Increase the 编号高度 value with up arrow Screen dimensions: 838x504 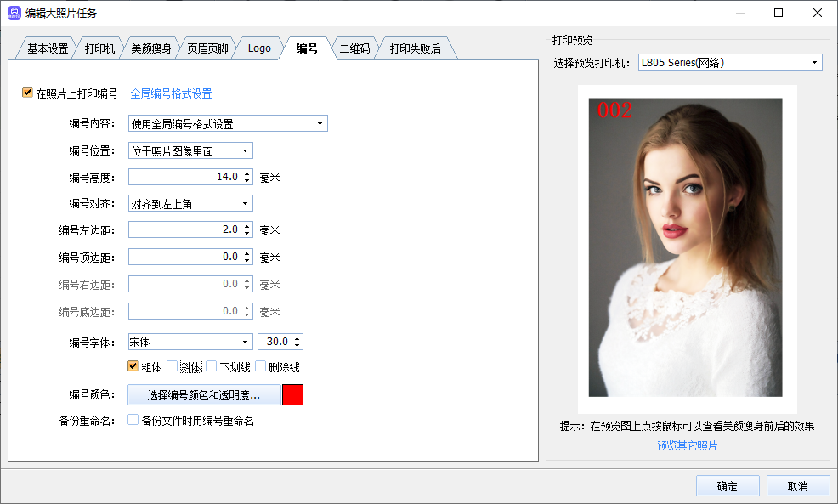(x=247, y=173)
